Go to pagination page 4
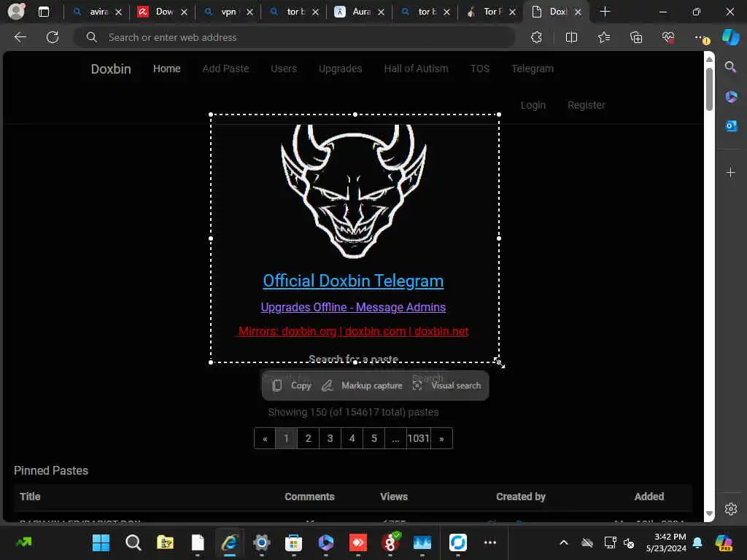This screenshot has width=747, height=560. coord(352,438)
